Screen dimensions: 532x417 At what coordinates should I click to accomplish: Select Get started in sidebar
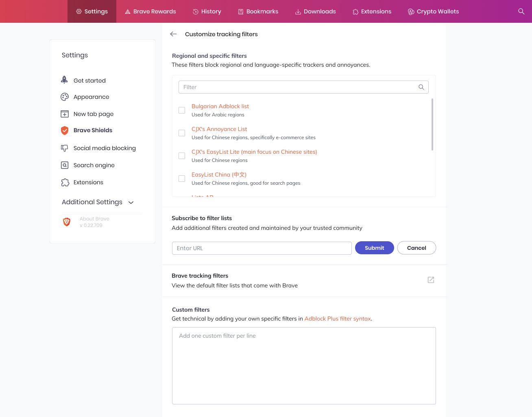click(x=89, y=81)
